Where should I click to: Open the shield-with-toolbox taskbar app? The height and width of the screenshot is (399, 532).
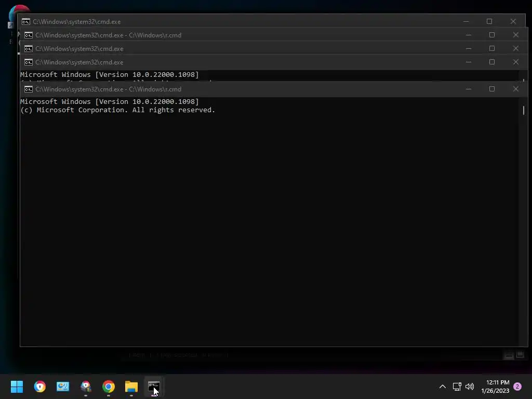point(86,387)
